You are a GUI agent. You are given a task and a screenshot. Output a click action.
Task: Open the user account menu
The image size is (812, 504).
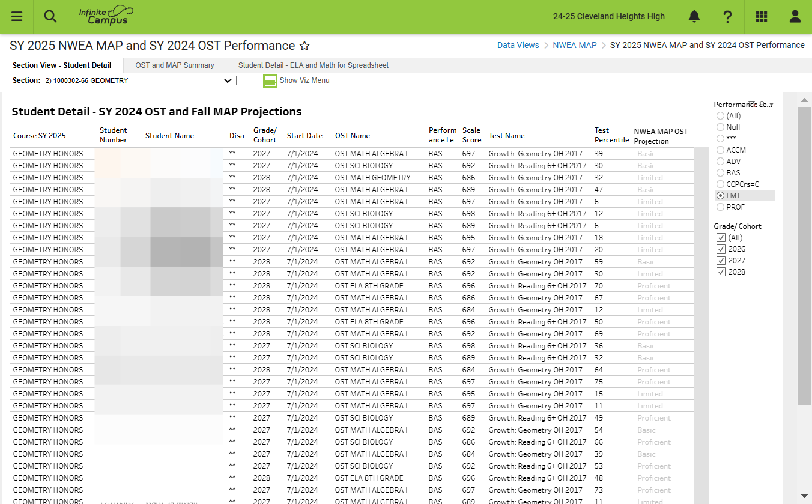(x=795, y=17)
